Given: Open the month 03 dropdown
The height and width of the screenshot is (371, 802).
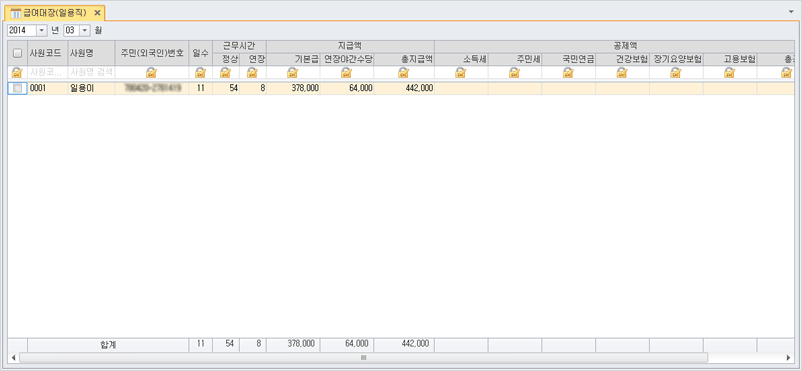Looking at the screenshot, I should [x=85, y=30].
